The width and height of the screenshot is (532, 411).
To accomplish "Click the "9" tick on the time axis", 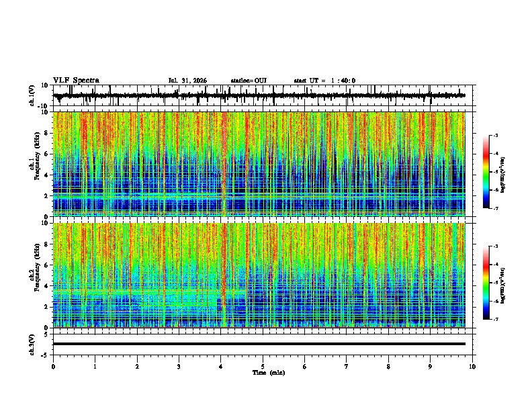I will pyautogui.click(x=430, y=367).
